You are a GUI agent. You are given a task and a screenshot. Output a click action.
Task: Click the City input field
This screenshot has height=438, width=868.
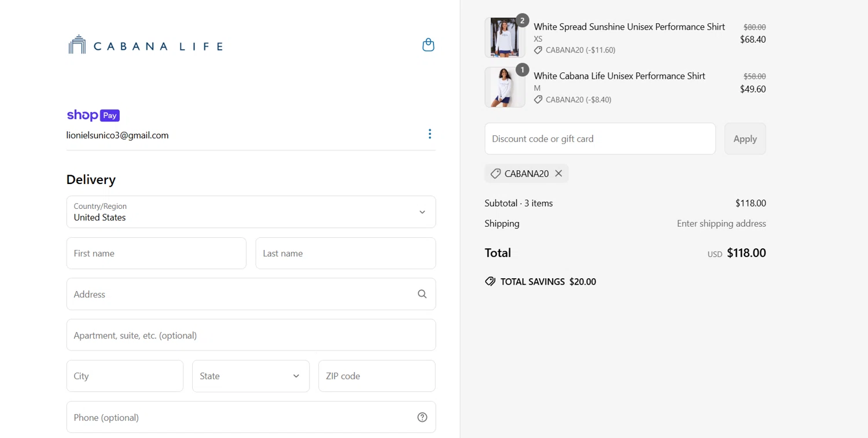point(125,376)
